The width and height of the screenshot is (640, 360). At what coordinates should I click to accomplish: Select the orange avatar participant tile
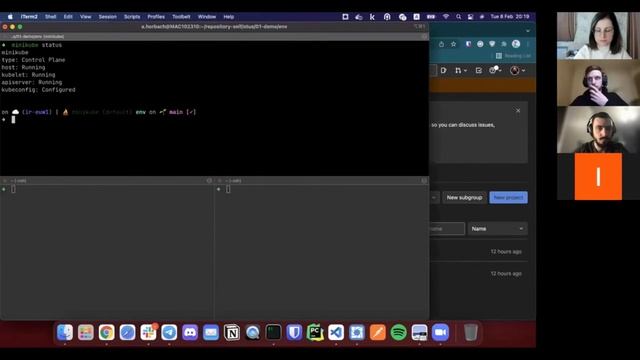click(x=598, y=176)
